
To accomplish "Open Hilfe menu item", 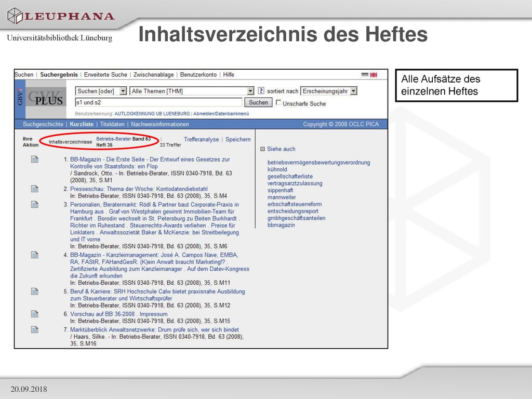I will point(229,75).
